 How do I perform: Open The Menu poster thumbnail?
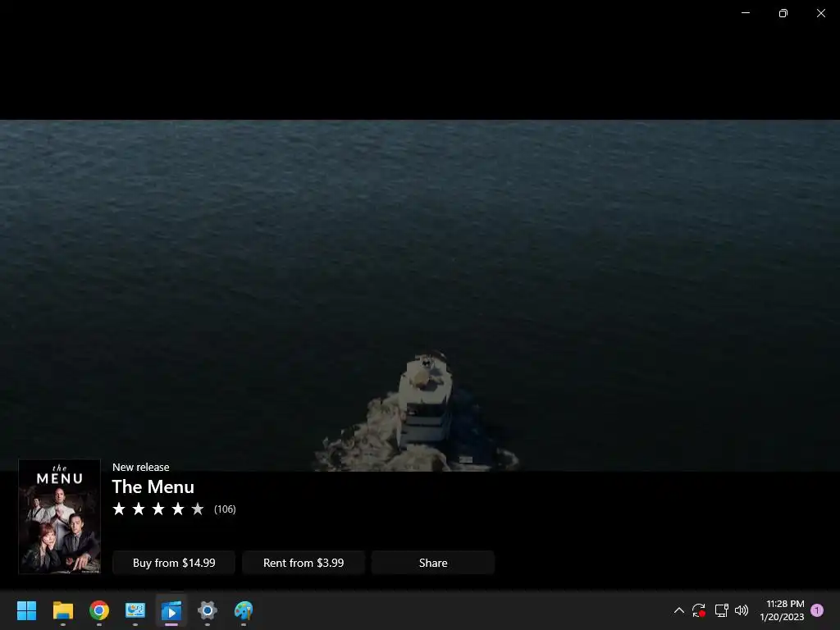click(59, 517)
